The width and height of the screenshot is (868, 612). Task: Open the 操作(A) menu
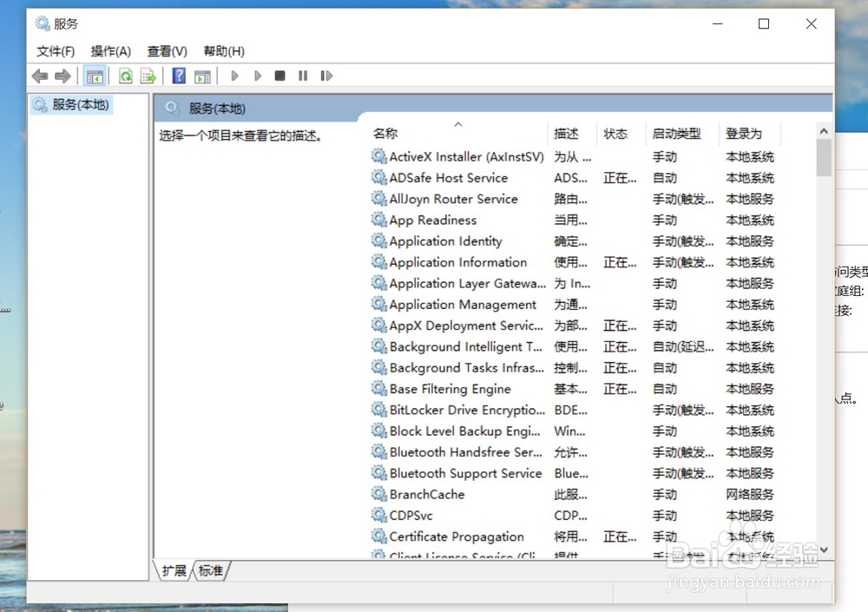[110, 51]
